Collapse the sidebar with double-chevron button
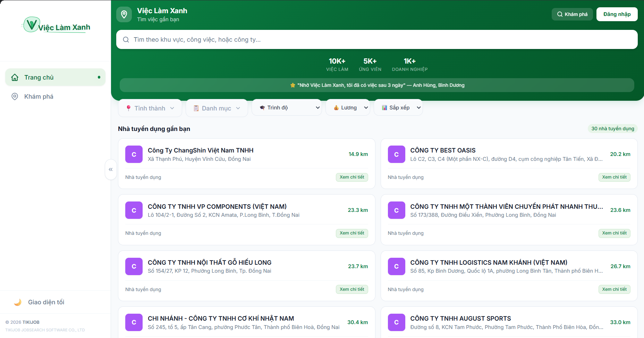 (111, 170)
